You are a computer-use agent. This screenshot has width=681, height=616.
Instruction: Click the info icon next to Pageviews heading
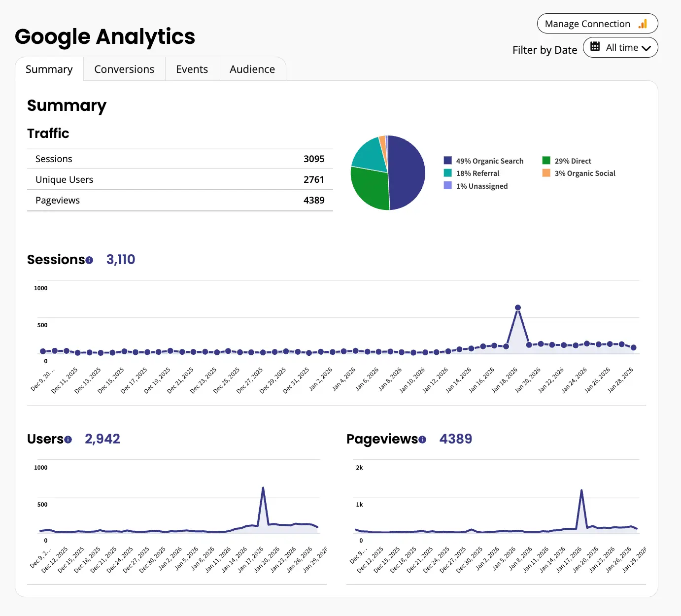pos(422,440)
